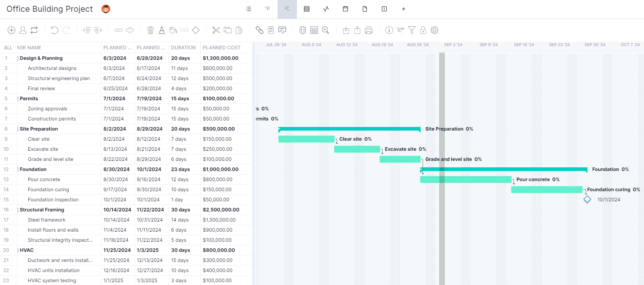Click the export icon

(357, 30)
